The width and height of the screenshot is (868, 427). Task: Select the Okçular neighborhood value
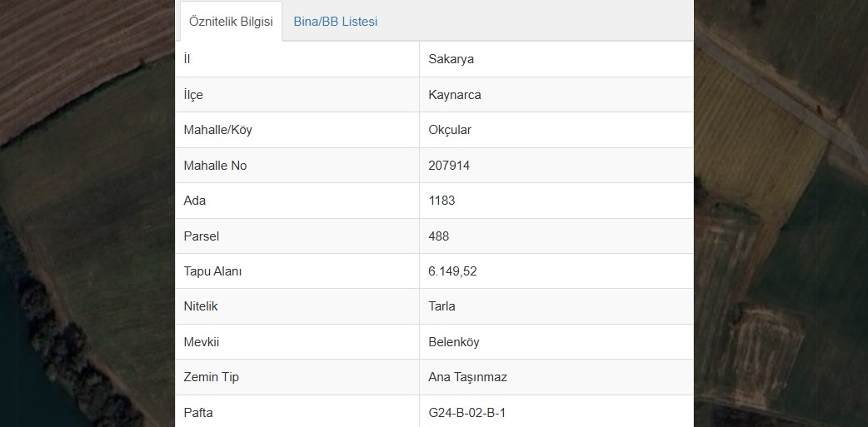450,130
